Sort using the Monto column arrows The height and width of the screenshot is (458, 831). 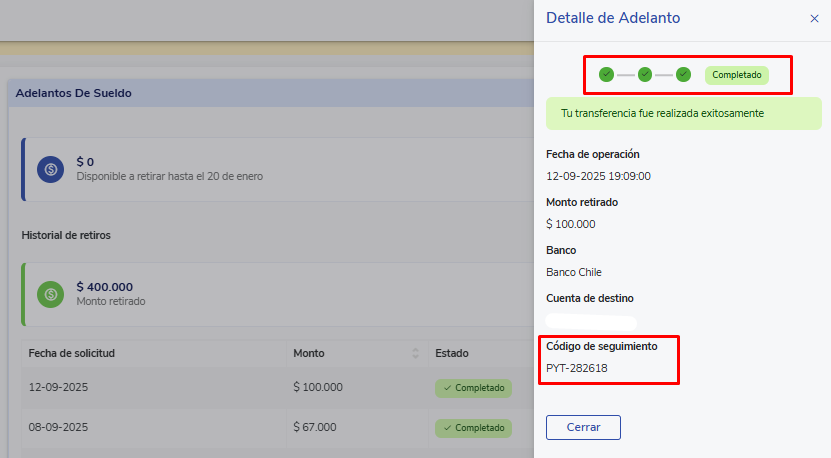415,353
